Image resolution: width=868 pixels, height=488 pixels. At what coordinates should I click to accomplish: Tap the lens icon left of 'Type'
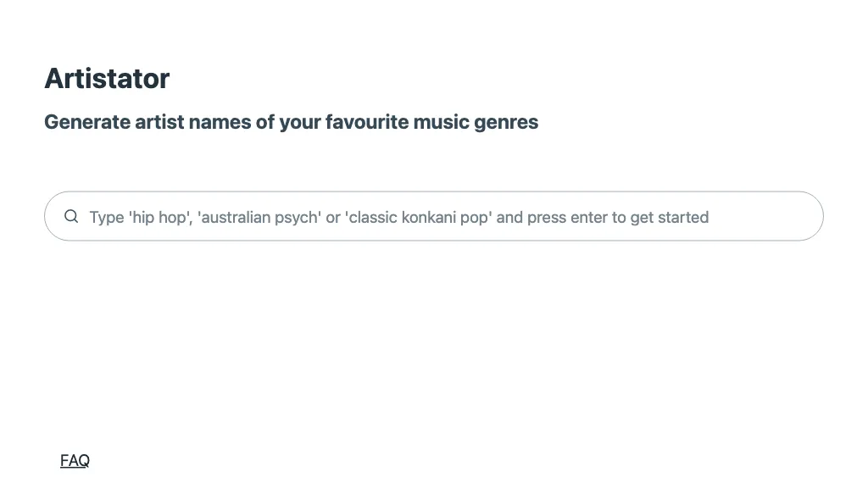click(71, 216)
